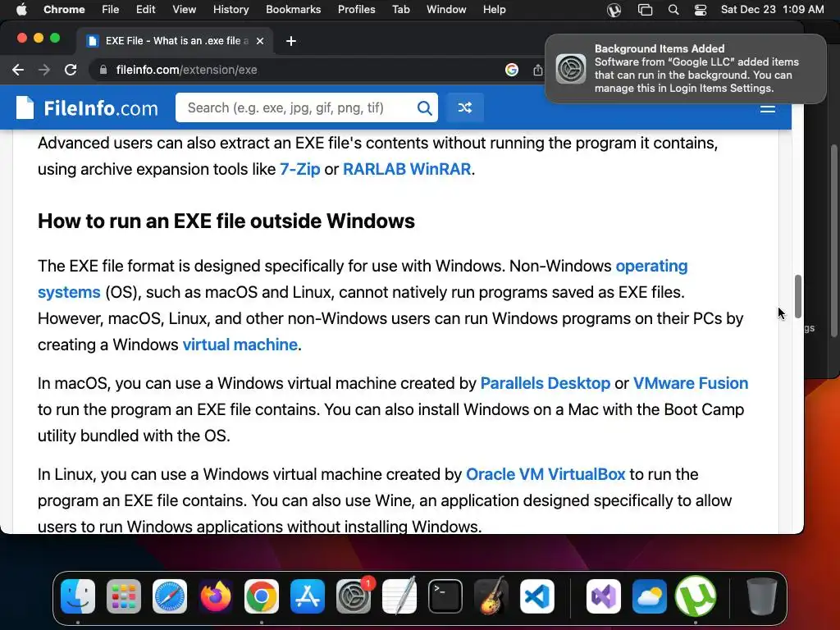Open Launchpad in the Dock
Screen dimensions: 840x630
124,596
